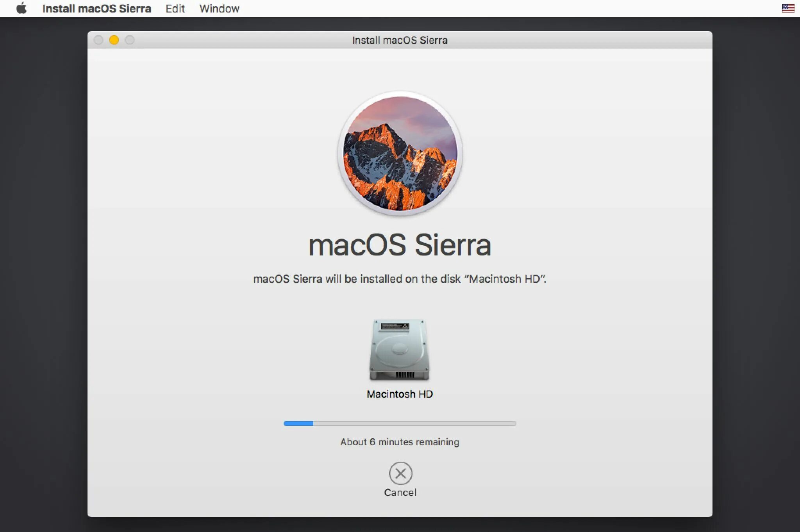
Task: Click the Cancel X circle icon
Action: 400,473
